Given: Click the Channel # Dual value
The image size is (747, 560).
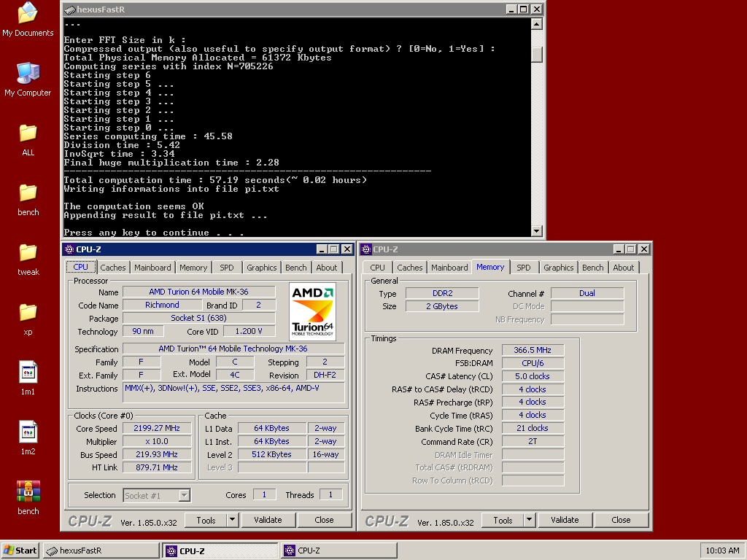Looking at the screenshot, I should click(x=587, y=293).
